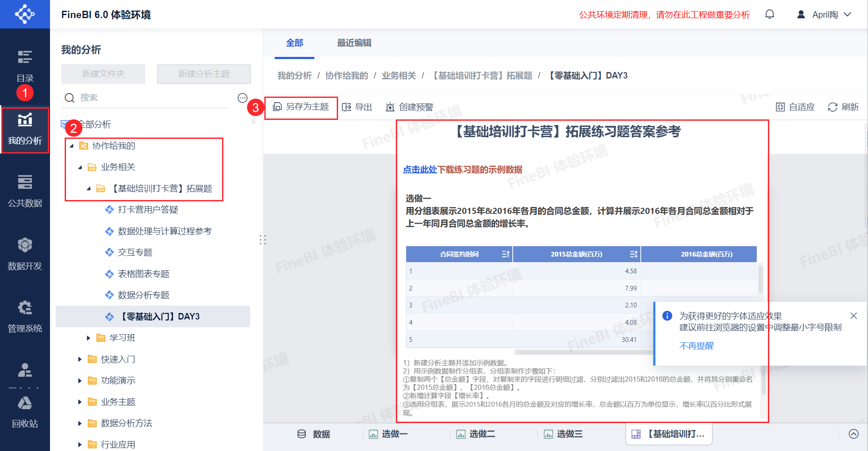This screenshot has height=451, width=868.
Task: Click 另存为主题 save-as button
Action: [x=301, y=107]
